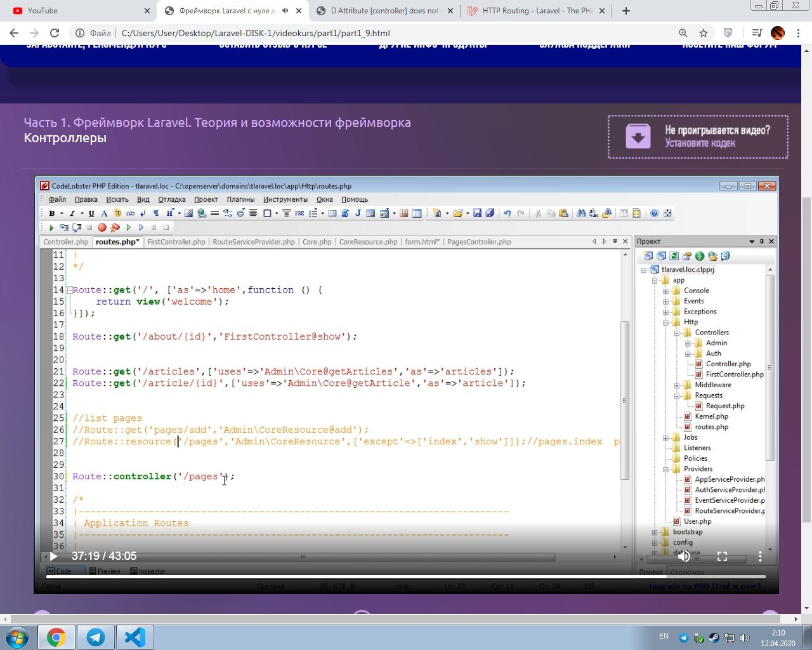
Task: Collapse the code fold marker on line 14
Action: click(70, 290)
